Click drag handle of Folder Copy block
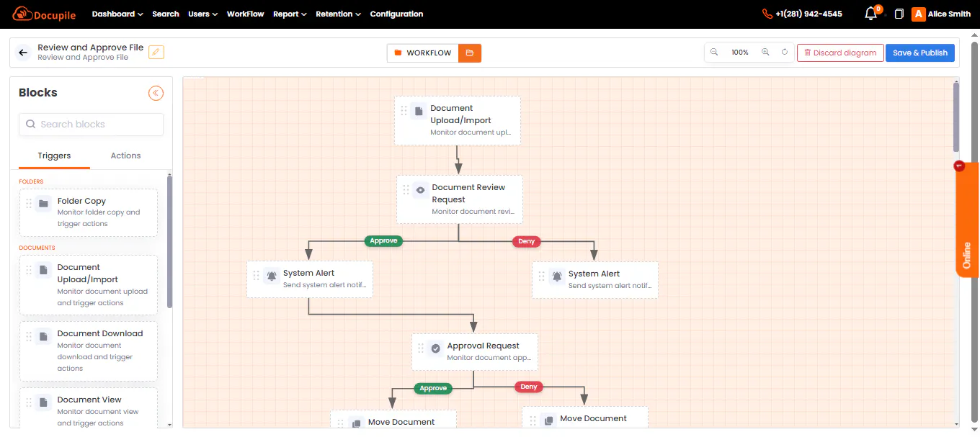This screenshot has height=437, width=980. (x=29, y=204)
